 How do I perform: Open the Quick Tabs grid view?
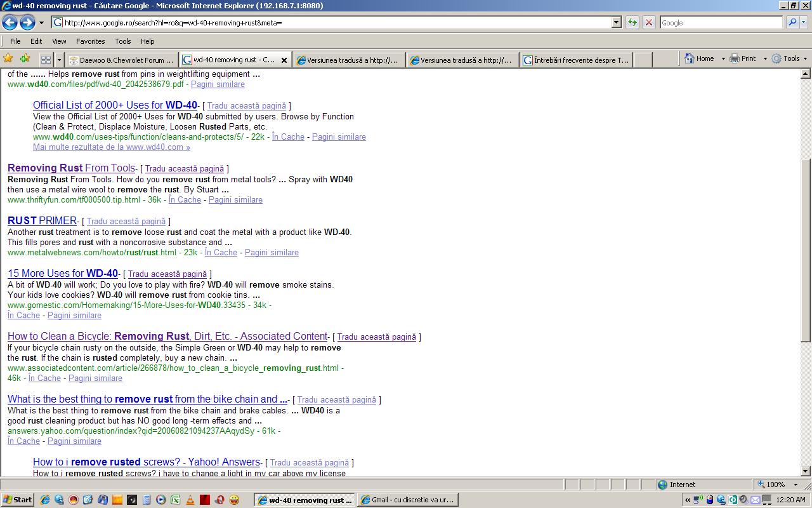46,60
